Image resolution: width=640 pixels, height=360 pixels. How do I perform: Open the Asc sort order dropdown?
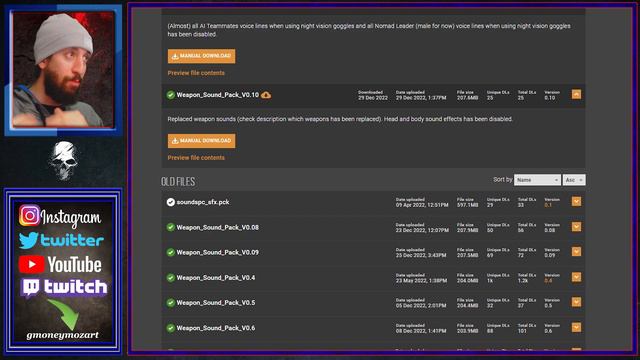tap(574, 180)
